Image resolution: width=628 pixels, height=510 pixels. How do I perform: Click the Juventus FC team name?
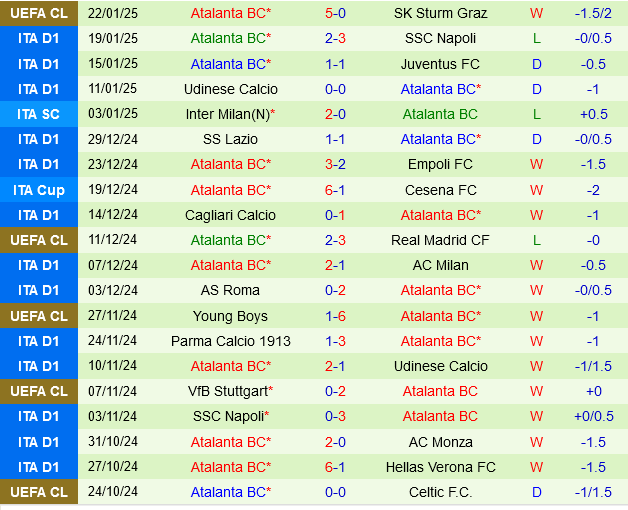(440, 64)
